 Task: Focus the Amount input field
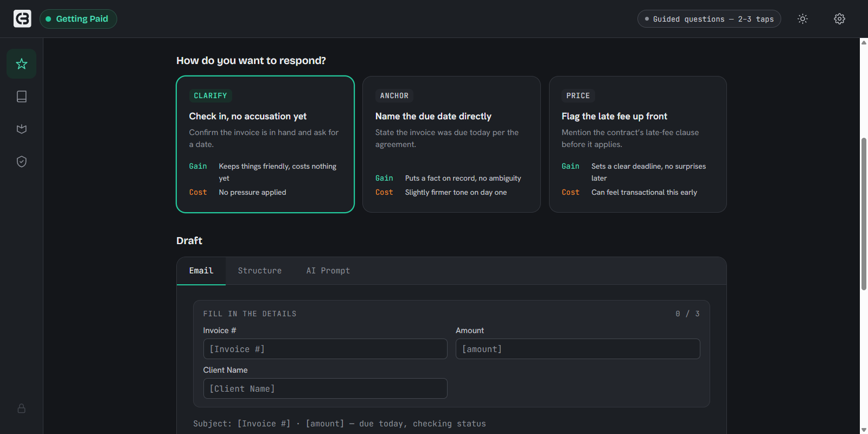coord(578,349)
